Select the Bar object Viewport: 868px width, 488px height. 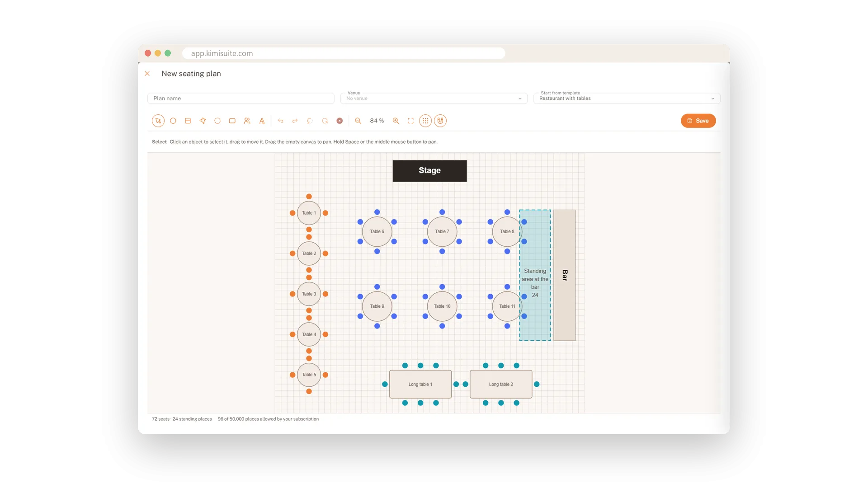point(565,275)
